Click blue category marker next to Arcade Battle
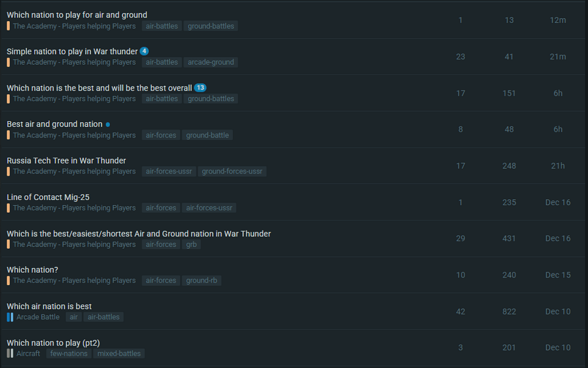The height and width of the screenshot is (368, 588). click(x=10, y=317)
